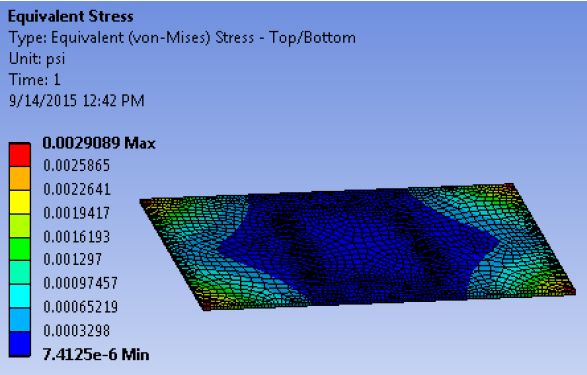Select the yellow-green legend band
This screenshot has height=375, width=587.
coord(20,226)
